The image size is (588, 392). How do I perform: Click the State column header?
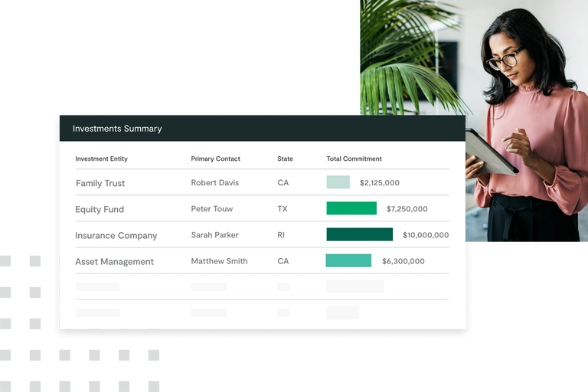click(x=285, y=159)
